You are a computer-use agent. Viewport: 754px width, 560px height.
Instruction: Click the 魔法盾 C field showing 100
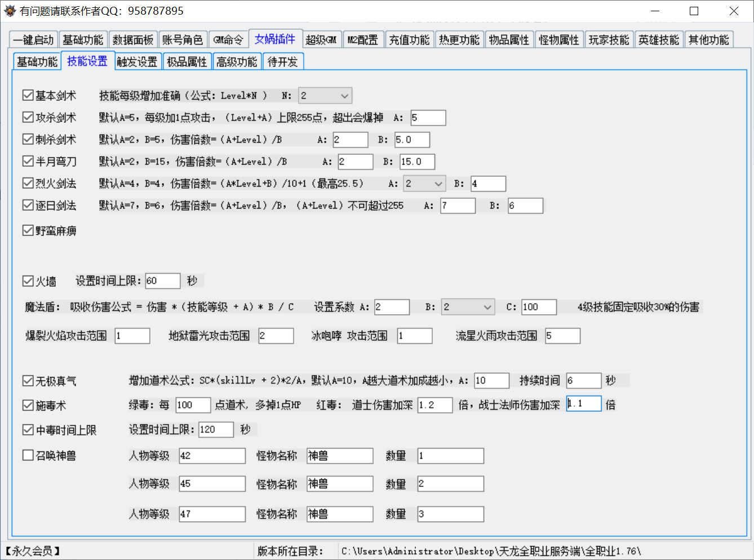point(539,307)
